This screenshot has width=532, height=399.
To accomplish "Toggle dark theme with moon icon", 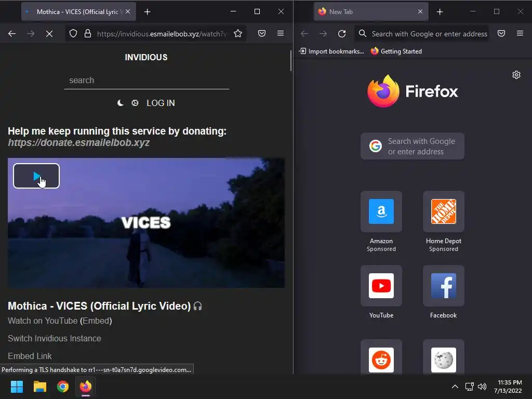I will (121, 103).
